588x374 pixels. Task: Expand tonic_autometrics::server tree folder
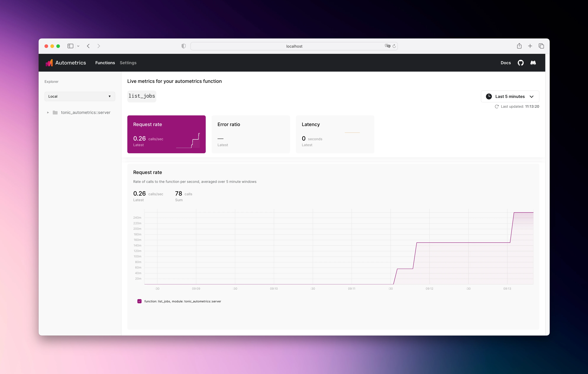coord(48,112)
